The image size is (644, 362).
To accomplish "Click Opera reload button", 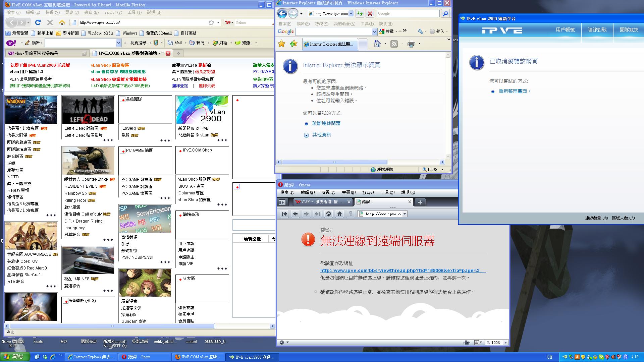I will tap(328, 214).
